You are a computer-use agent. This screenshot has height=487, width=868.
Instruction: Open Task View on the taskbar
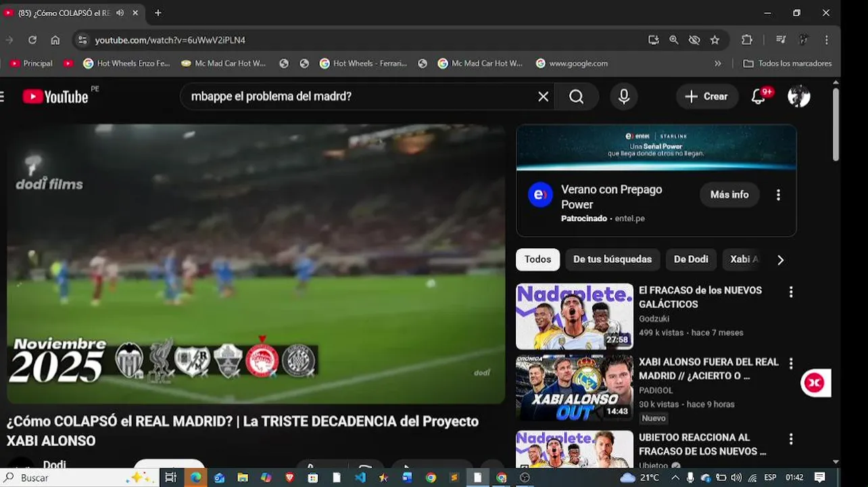(170, 478)
